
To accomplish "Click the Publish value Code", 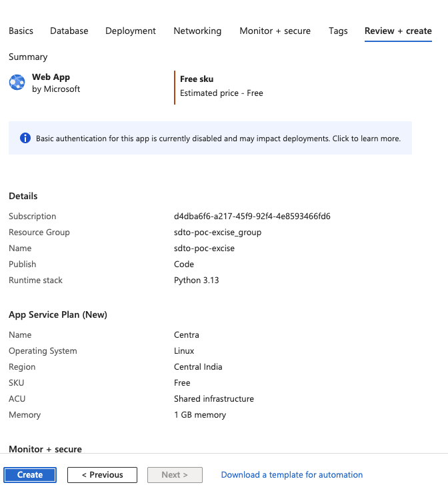I will pos(184,264).
